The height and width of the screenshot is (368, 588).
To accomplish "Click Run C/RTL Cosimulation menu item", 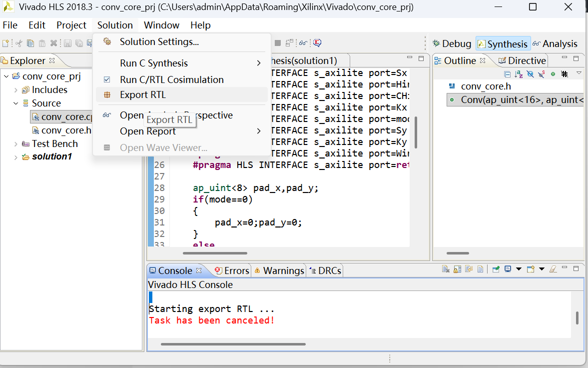I will [x=182, y=79].
